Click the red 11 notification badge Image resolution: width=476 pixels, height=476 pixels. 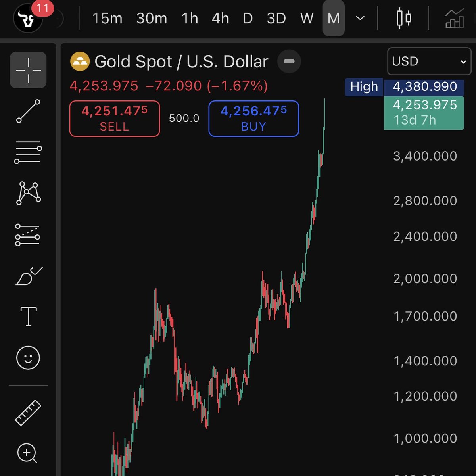(42, 8)
